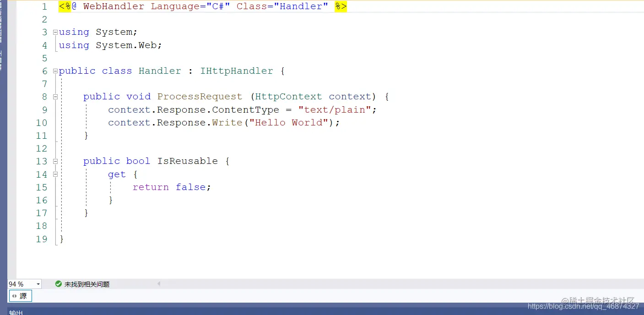Switch to the 源 source view tab
Image resolution: width=644 pixels, height=315 pixels.
coord(20,296)
